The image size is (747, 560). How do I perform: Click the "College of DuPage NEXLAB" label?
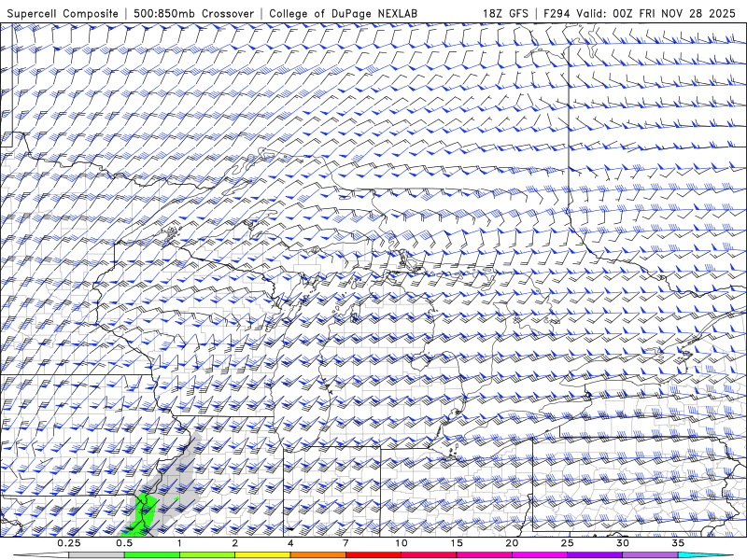(343, 14)
